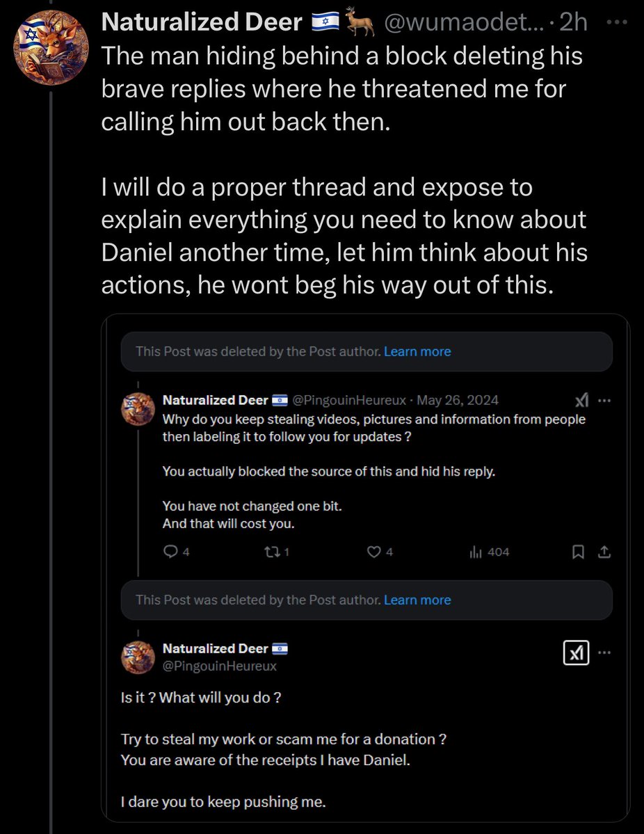Open more options on the main post

pyautogui.click(x=616, y=22)
